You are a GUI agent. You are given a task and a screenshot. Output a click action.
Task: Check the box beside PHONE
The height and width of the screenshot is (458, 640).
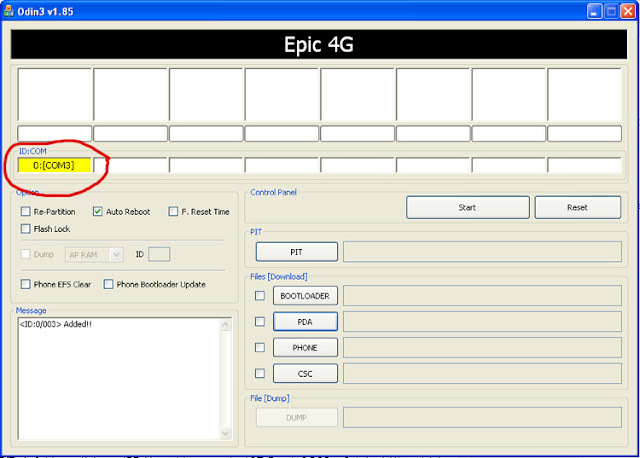[x=260, y=347]
